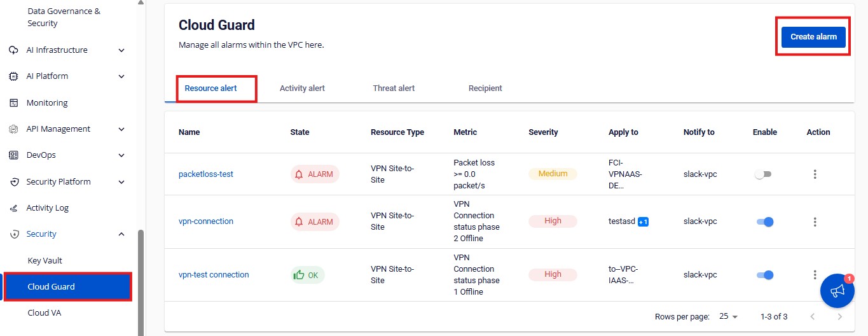Click the DevOps sidebar icon

point(13,155)
